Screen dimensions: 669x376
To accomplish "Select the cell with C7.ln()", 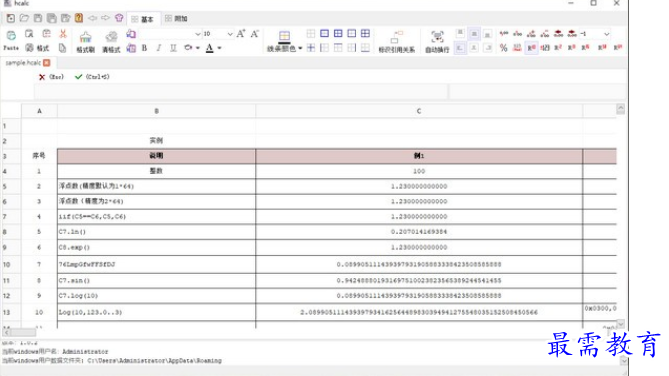I will [157, 232].
